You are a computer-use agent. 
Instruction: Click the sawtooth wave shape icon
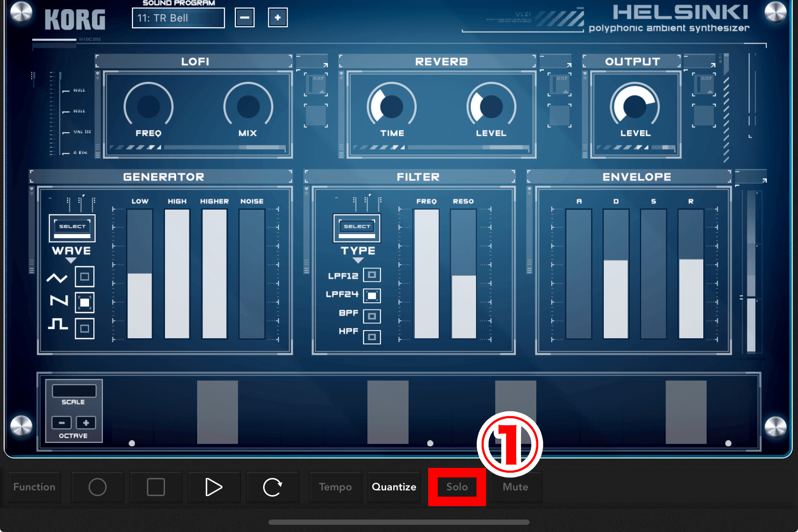[59, 300]
